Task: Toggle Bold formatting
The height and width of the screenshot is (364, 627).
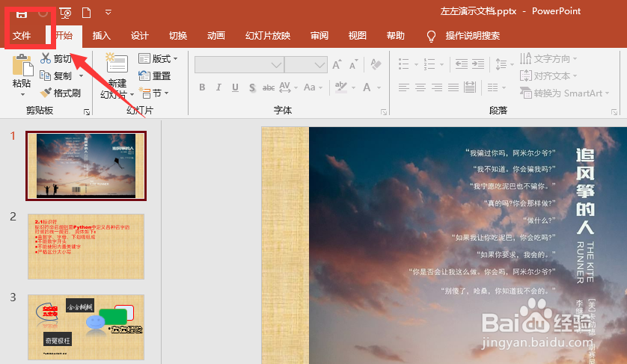Action: tap(202, 87)
